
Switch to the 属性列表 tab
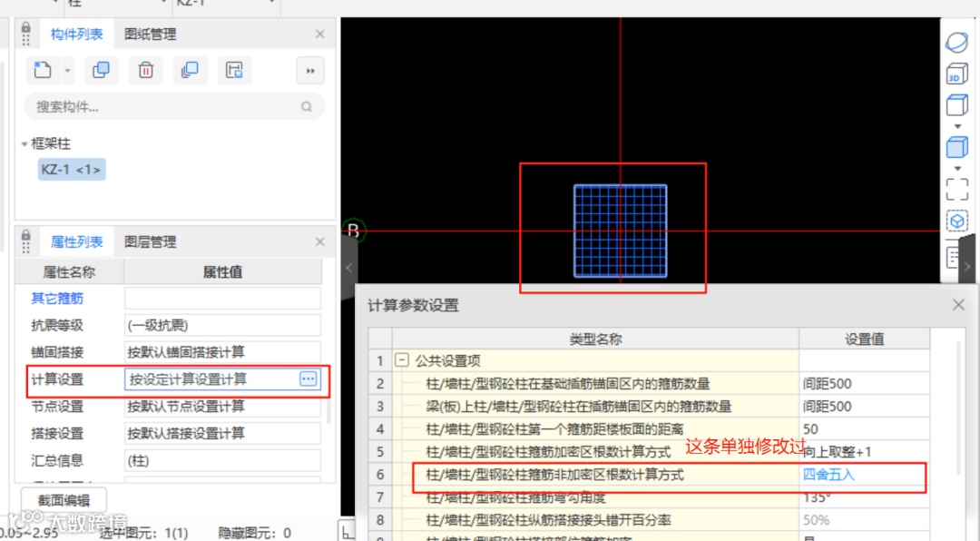pos(76,241)
